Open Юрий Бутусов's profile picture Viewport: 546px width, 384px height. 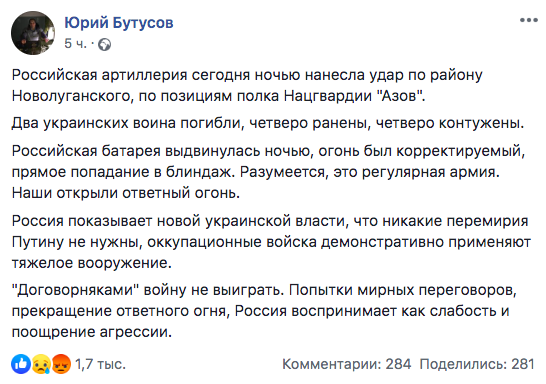point(33,33)
